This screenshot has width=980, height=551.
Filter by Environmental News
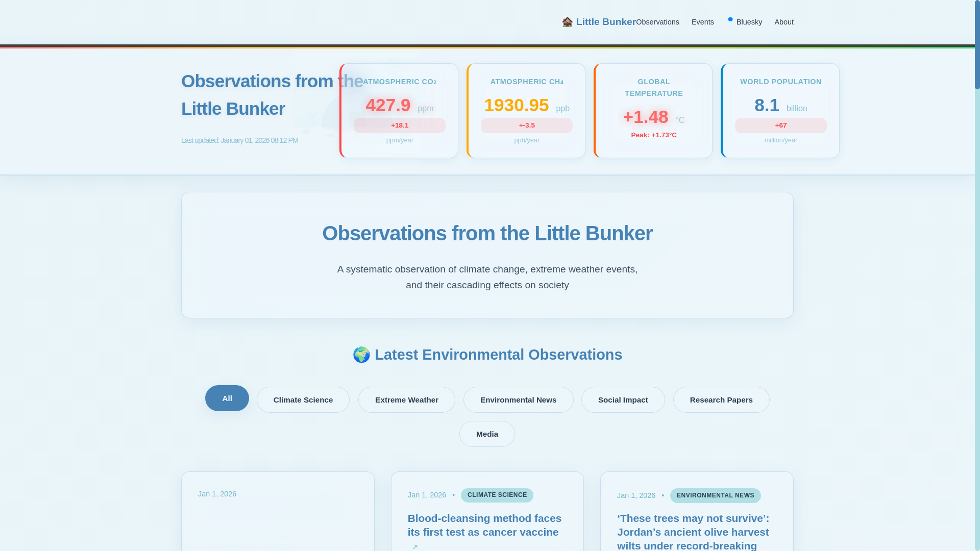pyautogui.click(x=518, y=399)
